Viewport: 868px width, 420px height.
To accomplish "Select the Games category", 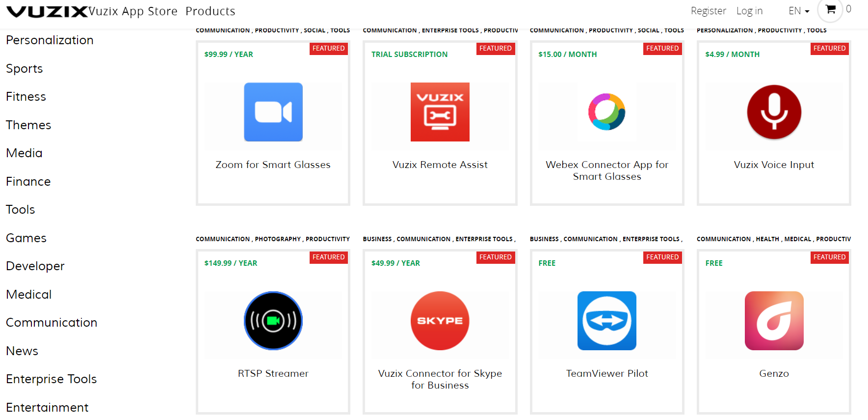I will [26, 238].
